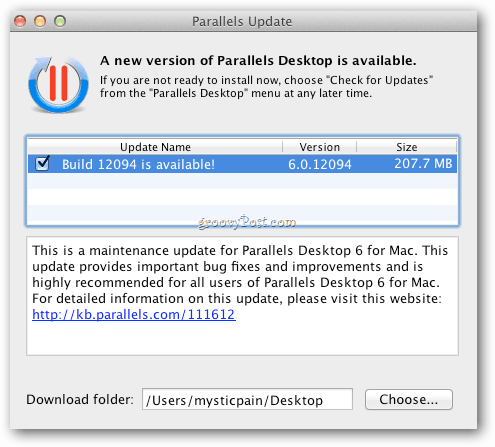Click the heading about new version available
The image size is (495, 447).
258,61
